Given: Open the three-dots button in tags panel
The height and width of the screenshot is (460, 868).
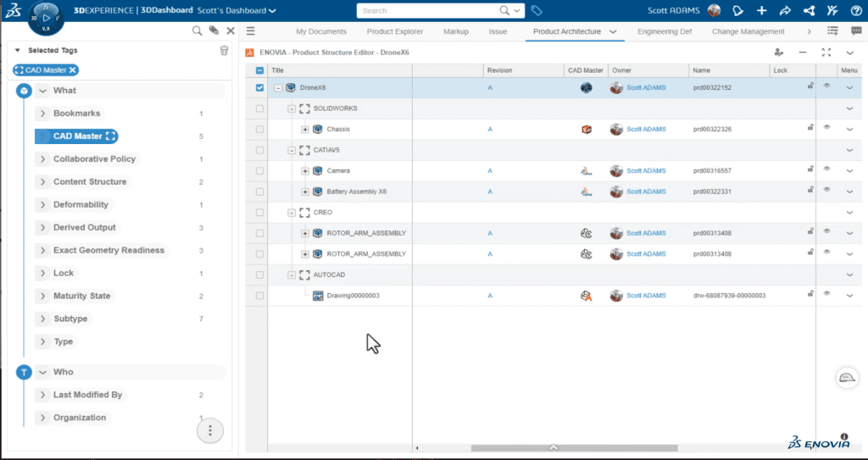Looking at the screenshot, I should tap(210, 430).
